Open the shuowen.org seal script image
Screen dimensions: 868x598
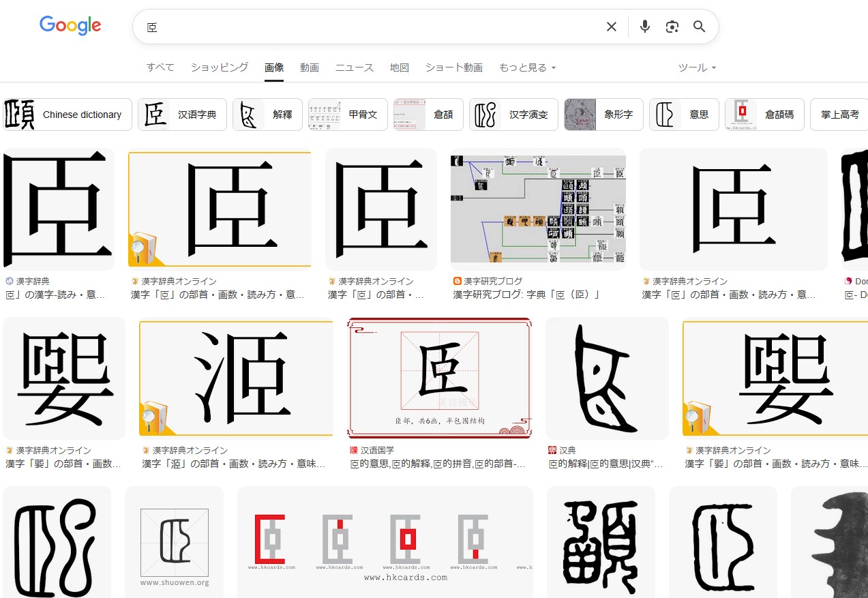tap(174, 542)
